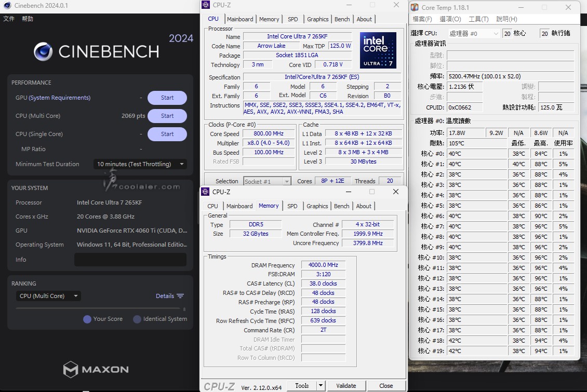The width and height of the screenshot is (587, 392).
Task: Click the Core Speed 800.00 MHz value
Action: tap(269, 133)
